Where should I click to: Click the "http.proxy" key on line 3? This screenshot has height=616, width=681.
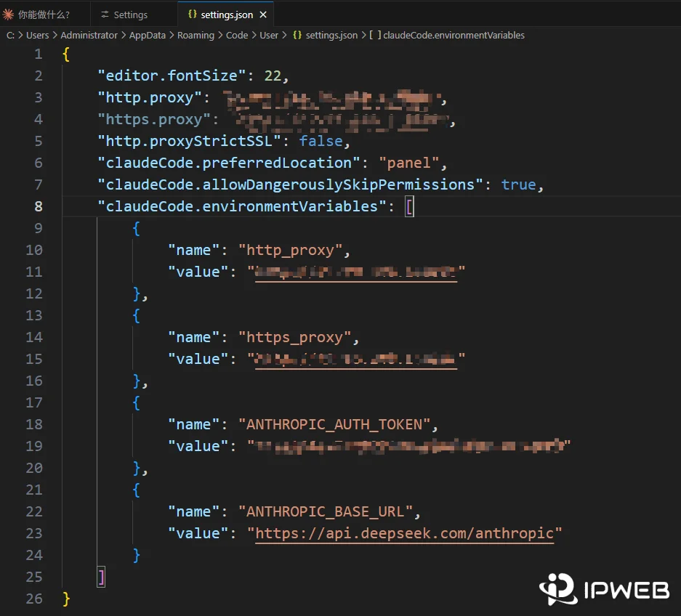150,97
